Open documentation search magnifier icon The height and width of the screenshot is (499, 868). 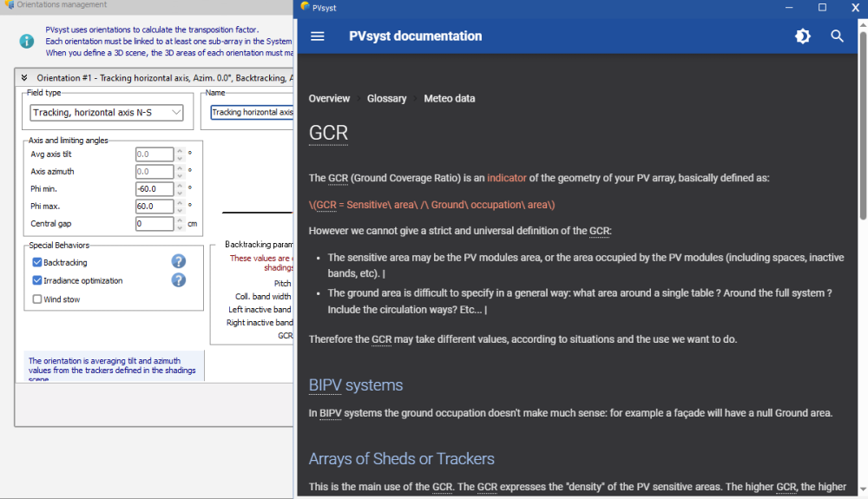[837, 36]
